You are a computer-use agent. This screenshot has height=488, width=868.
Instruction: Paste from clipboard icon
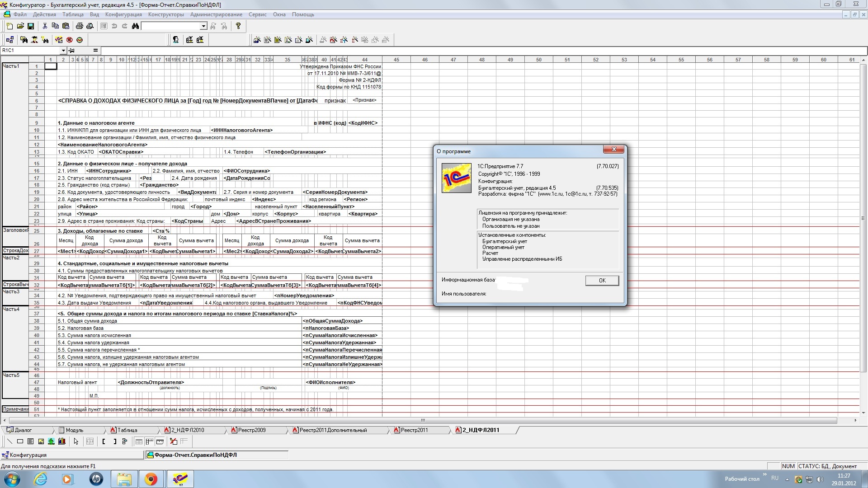click(x=66, y=26)
